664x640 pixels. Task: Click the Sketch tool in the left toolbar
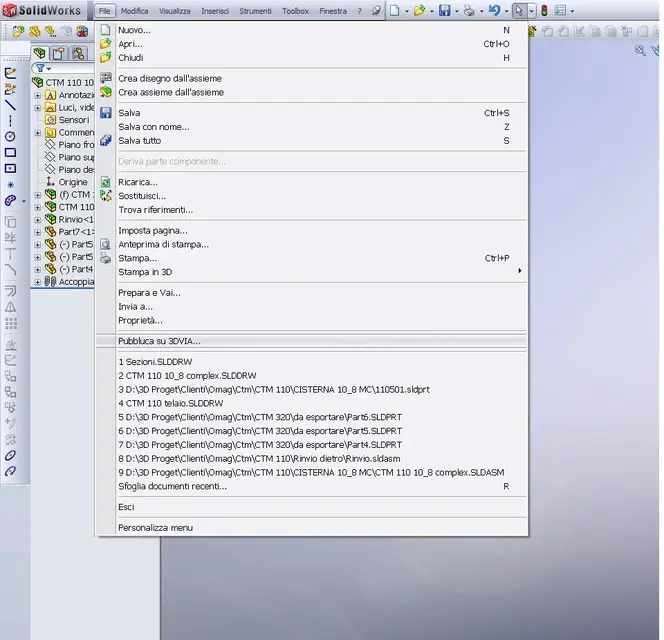[x=10, y=73]
